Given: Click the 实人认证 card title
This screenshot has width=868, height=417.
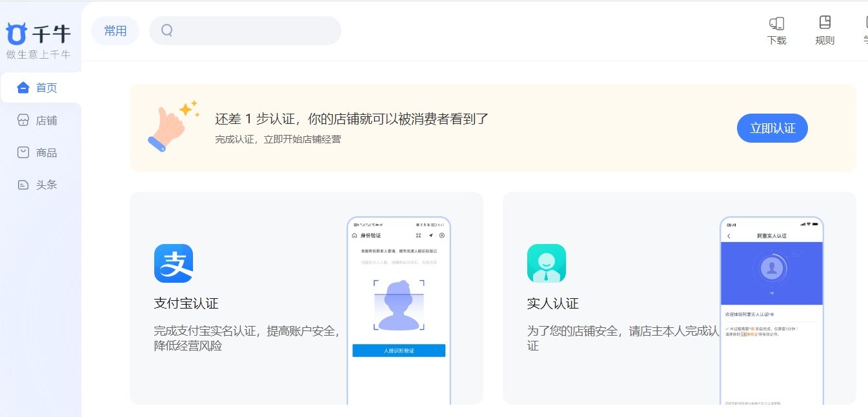Looking at the screenshot, I should [x=553, y=303].
